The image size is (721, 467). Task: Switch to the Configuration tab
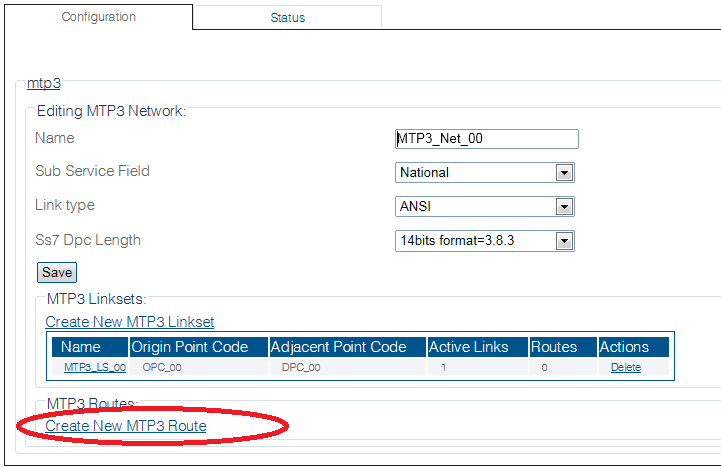pyautogui.click(x=99, y=17)
